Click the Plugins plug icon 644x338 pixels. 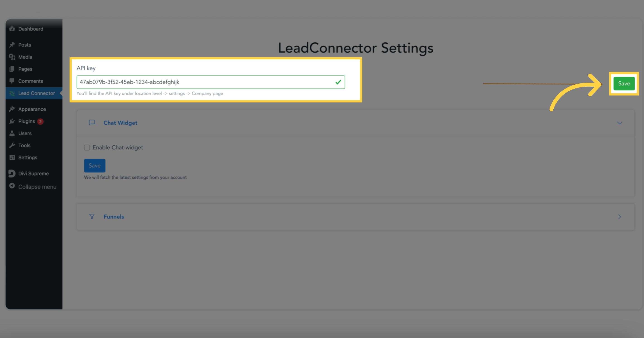click(12, 121)
